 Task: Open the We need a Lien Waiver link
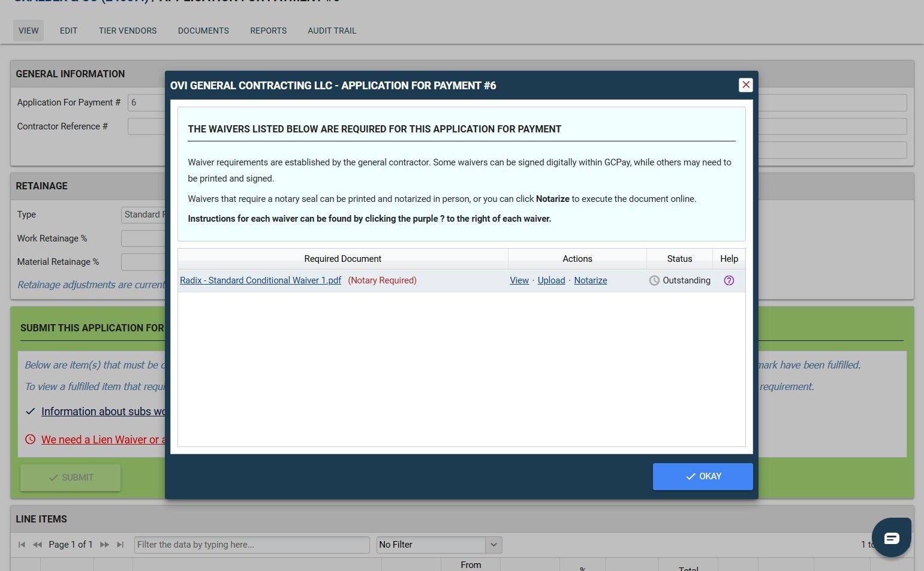pos(103,439)
